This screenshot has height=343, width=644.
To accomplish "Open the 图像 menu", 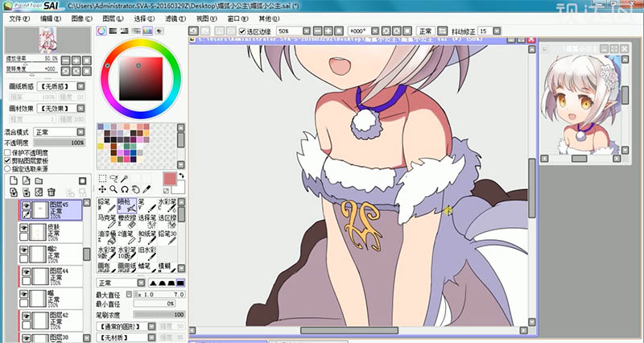I will click(82, 19).
